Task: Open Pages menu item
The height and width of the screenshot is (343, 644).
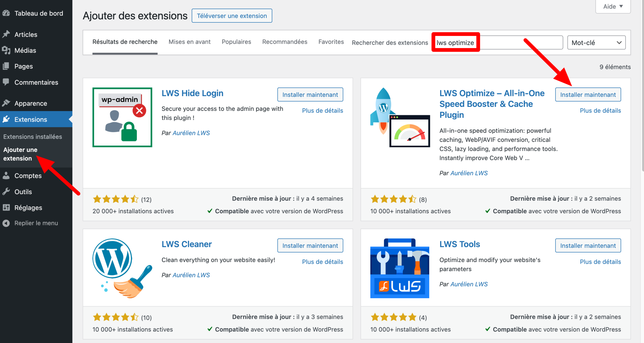Action: [36, 66]
